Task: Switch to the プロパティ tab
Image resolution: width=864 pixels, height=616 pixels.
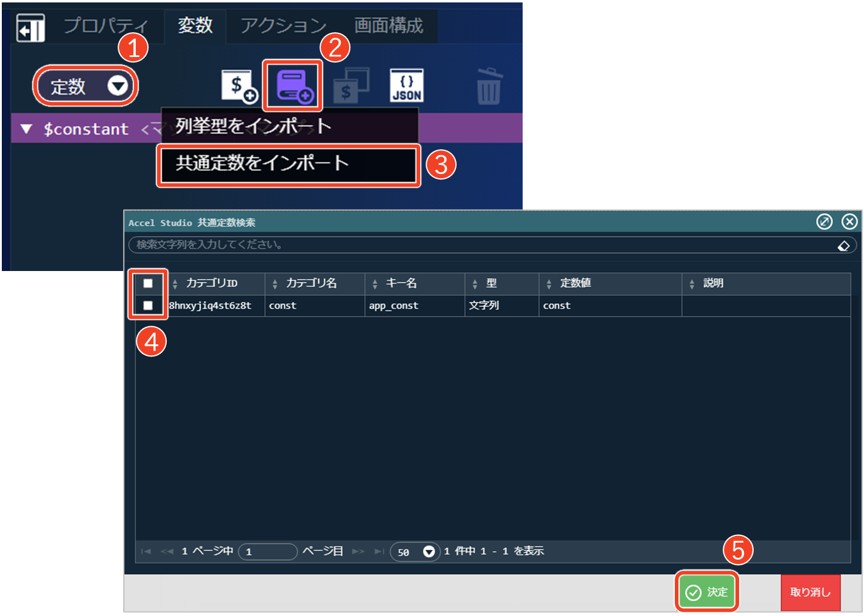Action: coord(105,25)
